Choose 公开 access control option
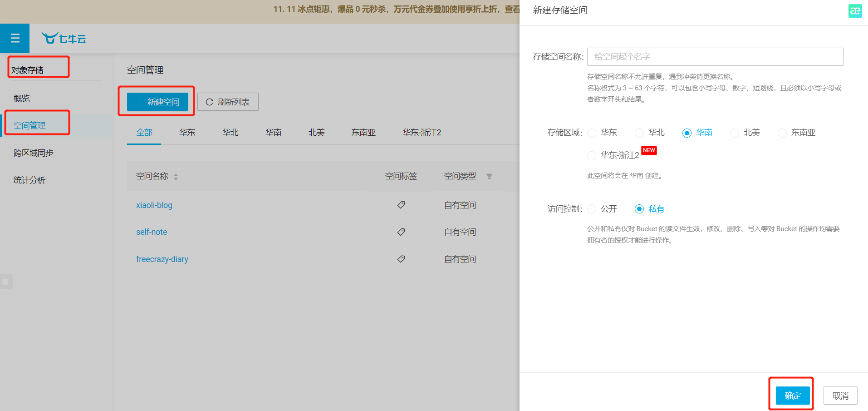 point(592,209)
